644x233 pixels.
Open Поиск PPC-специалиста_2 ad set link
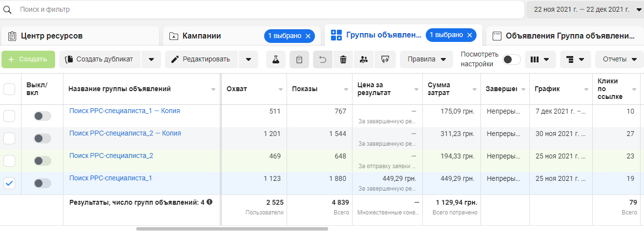(x=111, y=155)
